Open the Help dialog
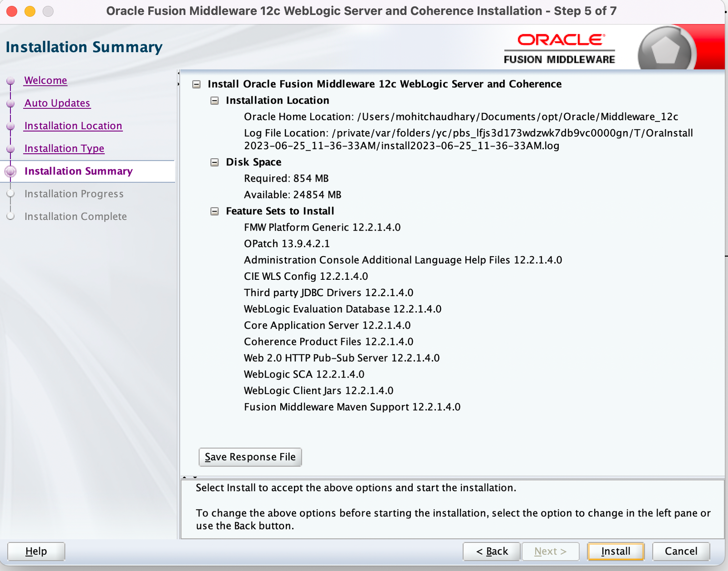The image size is (728, 571). (x=36, y=551)
